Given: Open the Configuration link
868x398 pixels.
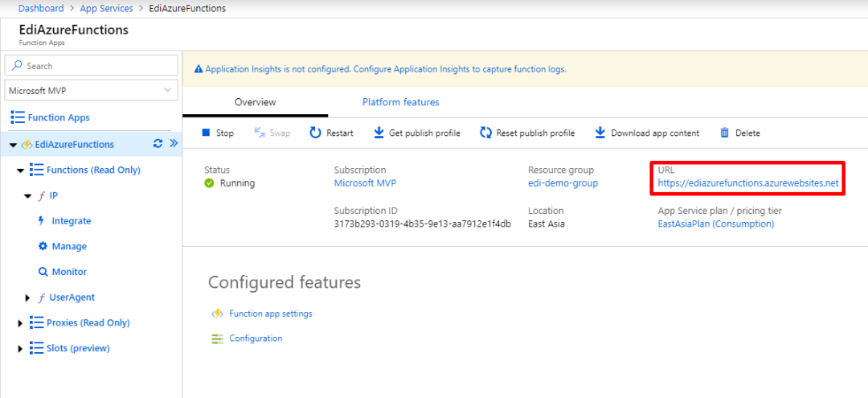Looking at the screenshot, I should pos(256,339).
